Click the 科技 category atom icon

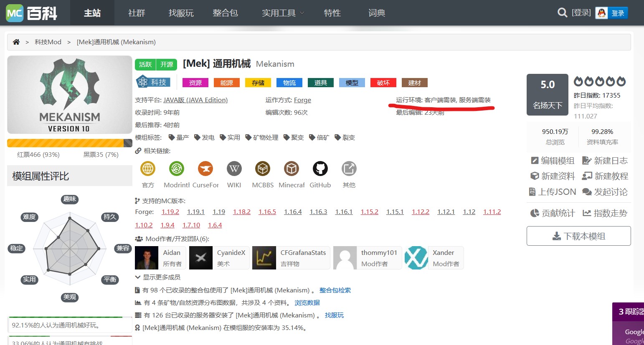[x=142, y=82]
